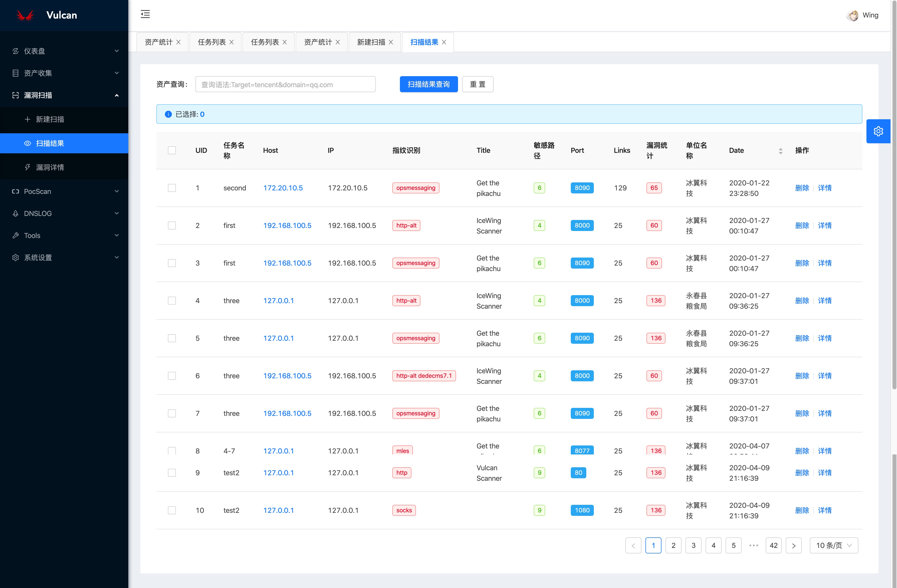
Task: Toggle select-all checkbox in table header
Action: coord(172,150)
